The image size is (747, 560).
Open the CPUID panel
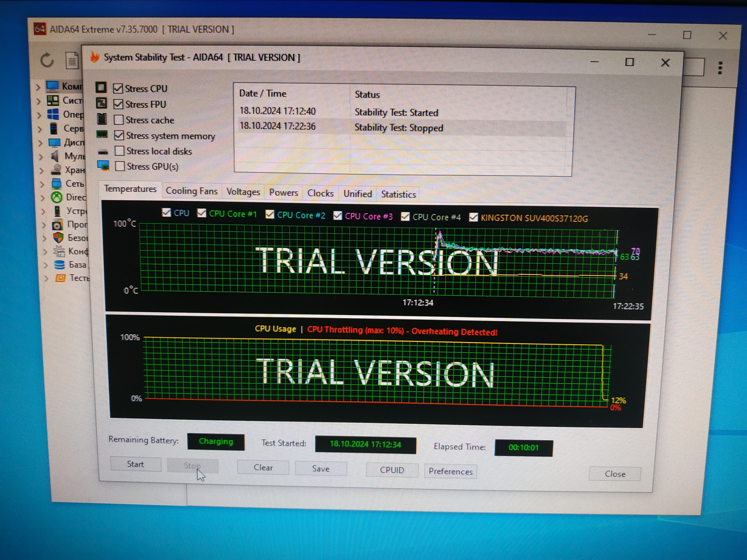pos(392,470)
